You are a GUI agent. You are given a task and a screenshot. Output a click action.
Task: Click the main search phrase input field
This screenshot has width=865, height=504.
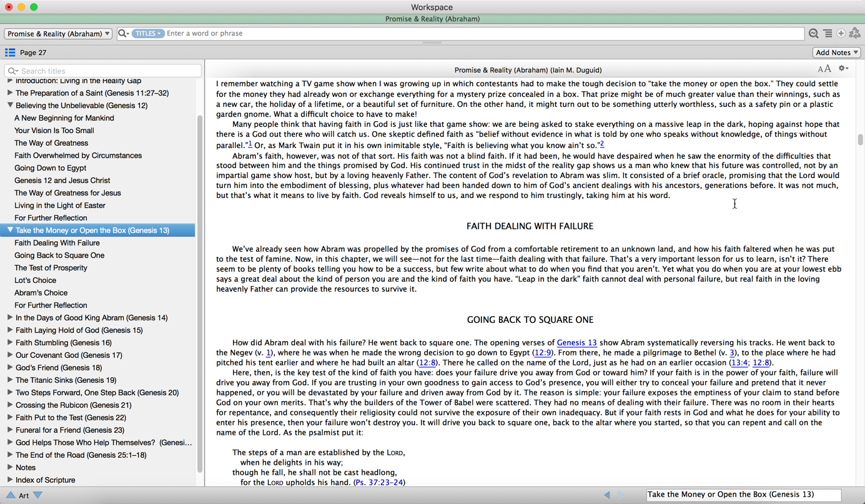(x=484, y=34)
